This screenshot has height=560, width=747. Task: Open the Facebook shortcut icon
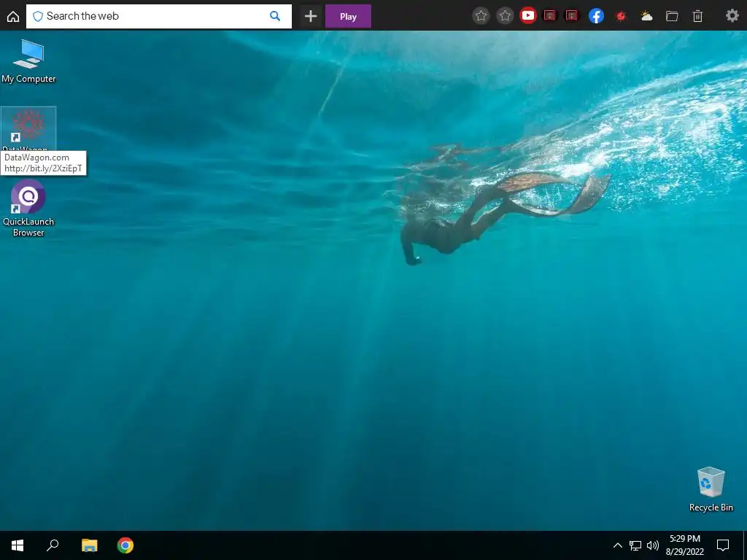click(x=597, y=16)
